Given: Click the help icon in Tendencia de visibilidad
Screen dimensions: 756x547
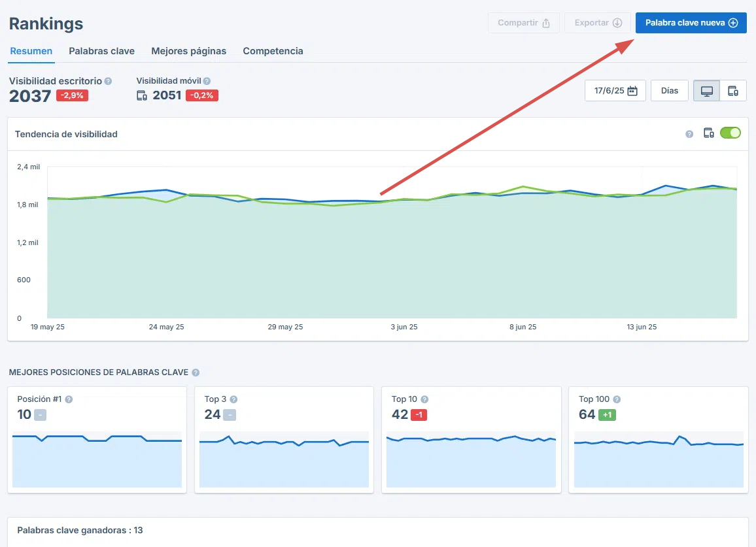Looking at the screenshot, I should click(689, 133).
